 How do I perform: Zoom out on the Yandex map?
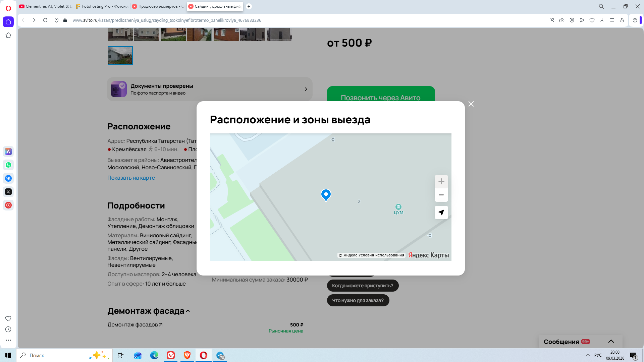pos(441,195)
